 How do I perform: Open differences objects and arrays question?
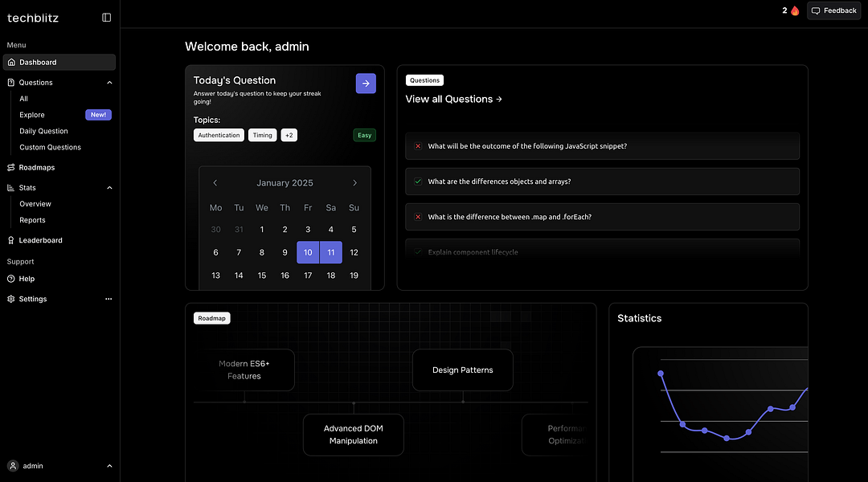point(602,182)
